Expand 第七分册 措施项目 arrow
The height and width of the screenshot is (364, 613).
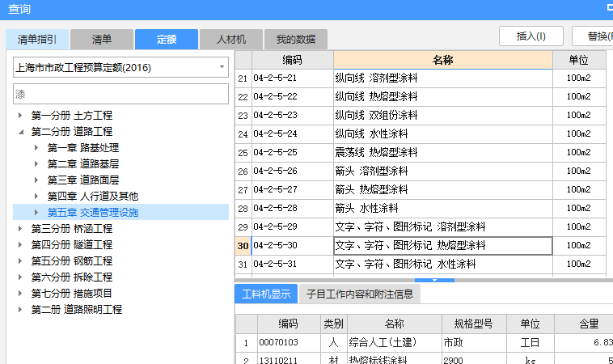pyautogui.click(x=20, y=294)
